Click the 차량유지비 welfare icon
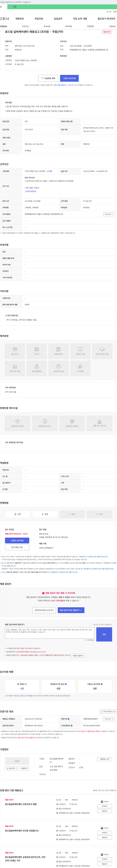The image size is (117, 868). [x=58, y=351]
